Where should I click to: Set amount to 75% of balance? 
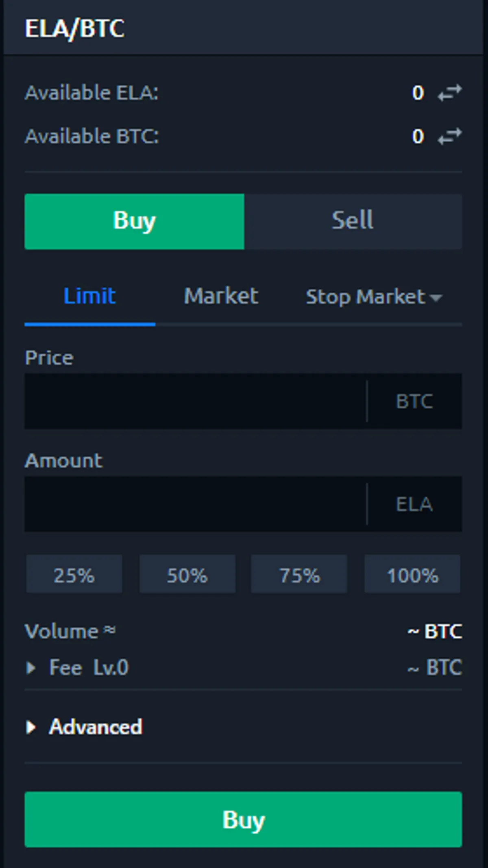click(x=299, y=574)
